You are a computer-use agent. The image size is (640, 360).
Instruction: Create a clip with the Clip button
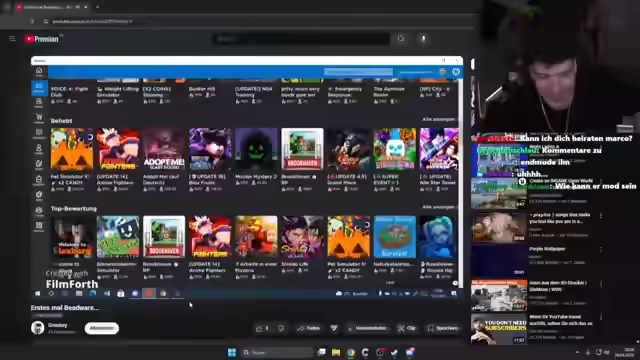click(x=407, y=328)
